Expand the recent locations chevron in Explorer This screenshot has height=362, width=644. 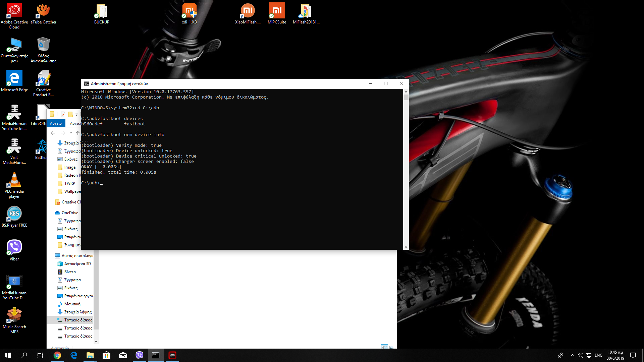[x=71, y=133]
